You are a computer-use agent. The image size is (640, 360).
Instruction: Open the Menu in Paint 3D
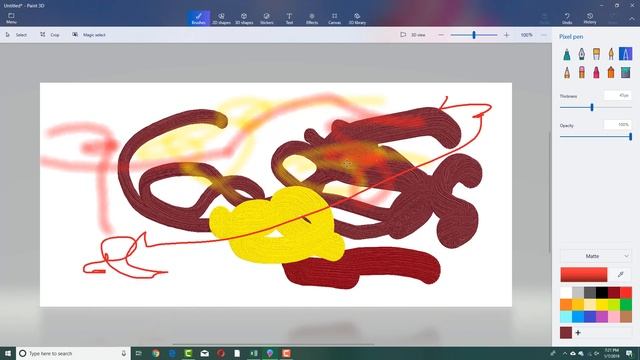point(11,18)
